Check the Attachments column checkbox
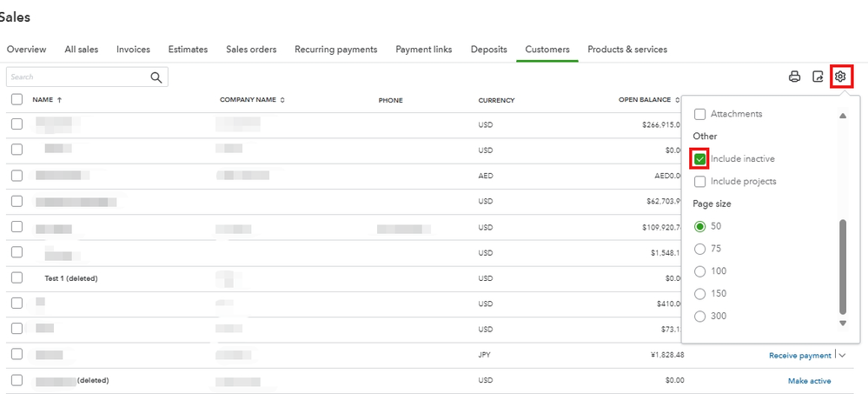Screen dimensions: 868x394 click(x=700, y=114)
